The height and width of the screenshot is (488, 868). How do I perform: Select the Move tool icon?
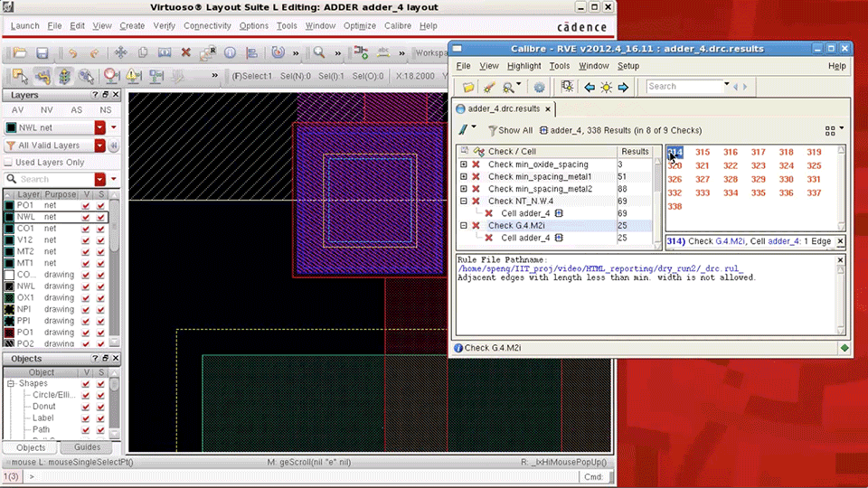pyautogui.click(x=120, y=52)
